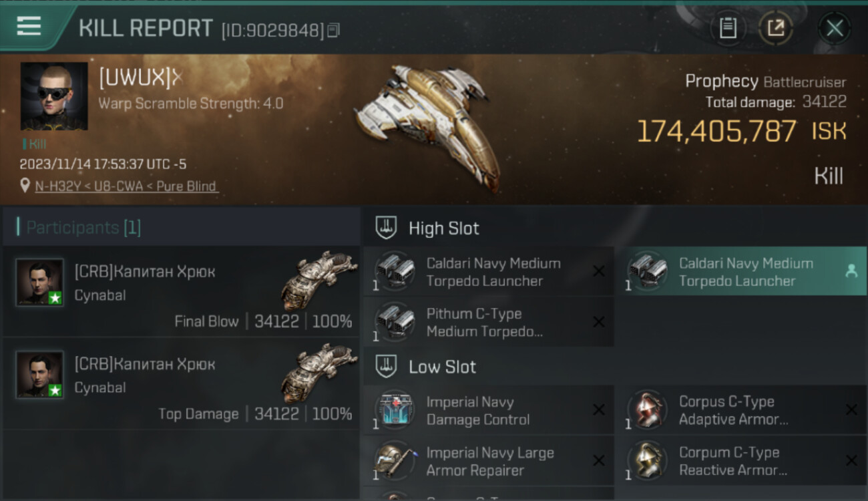The width and height of the screenshot is (868, 501).
Task: Open the highlighted Caldari Navy Torpedo Launcher
Action: [x=745, y=272]
